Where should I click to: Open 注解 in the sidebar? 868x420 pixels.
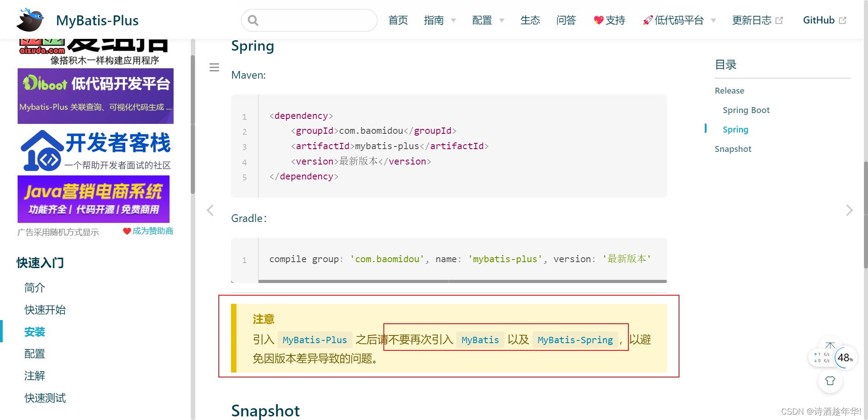(x=35, y=376)
